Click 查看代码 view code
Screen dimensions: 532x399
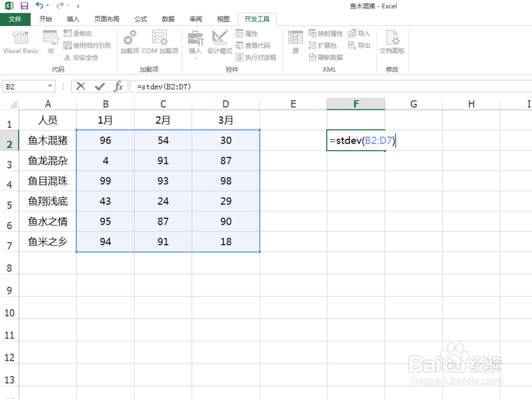253,45
